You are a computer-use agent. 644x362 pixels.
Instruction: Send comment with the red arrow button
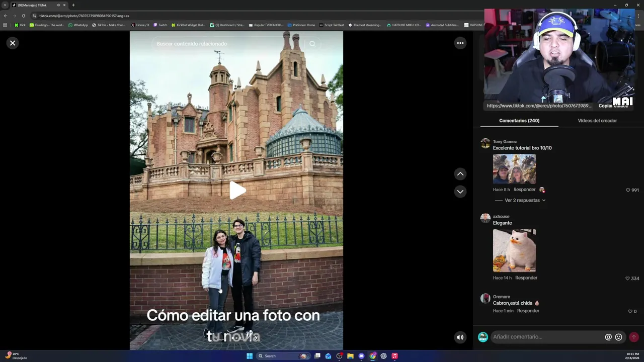click(x=634, y=337)
